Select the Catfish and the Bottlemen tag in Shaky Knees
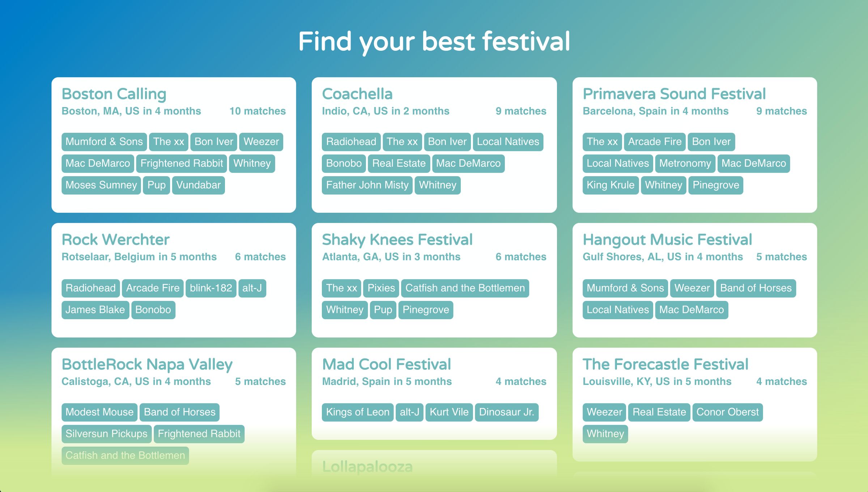Viewport: 868px width, 492px height. tap(465, 288)
